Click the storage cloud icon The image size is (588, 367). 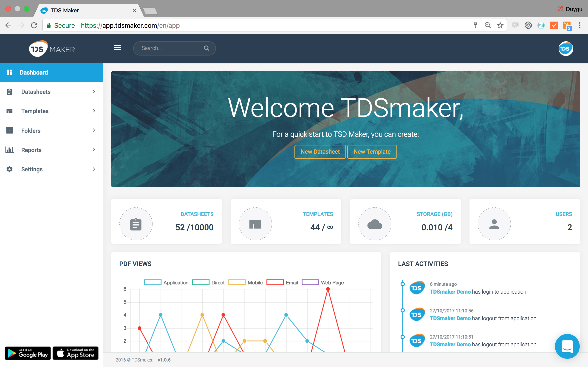(x=375, y=224)
